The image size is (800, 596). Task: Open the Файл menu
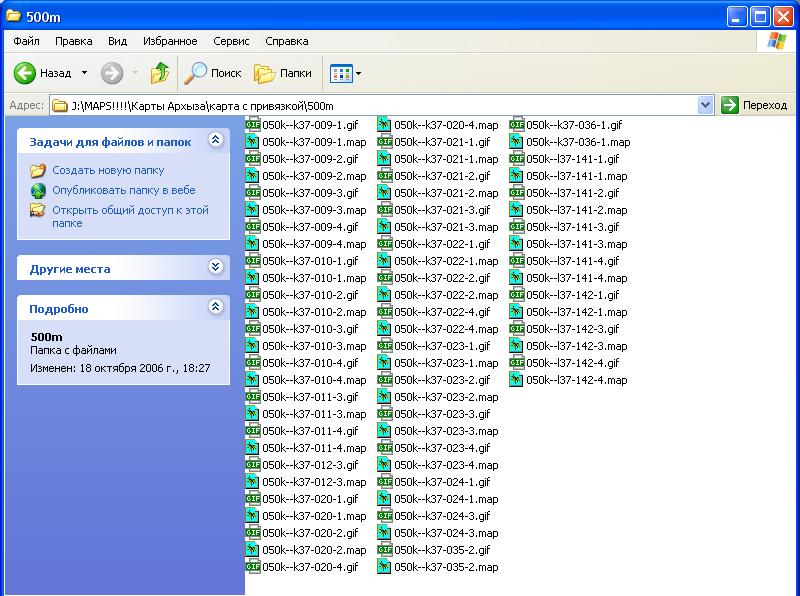point(27,41)
